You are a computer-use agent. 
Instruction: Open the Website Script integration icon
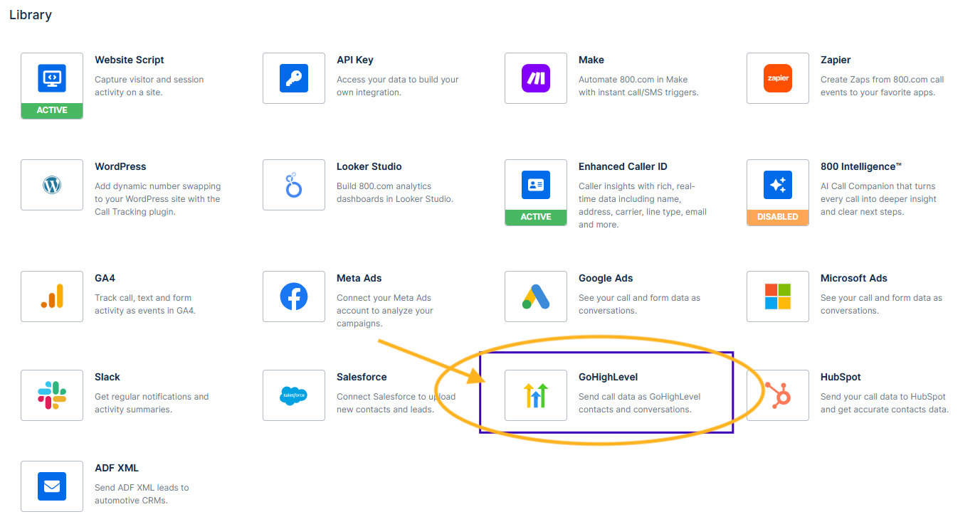52,78
